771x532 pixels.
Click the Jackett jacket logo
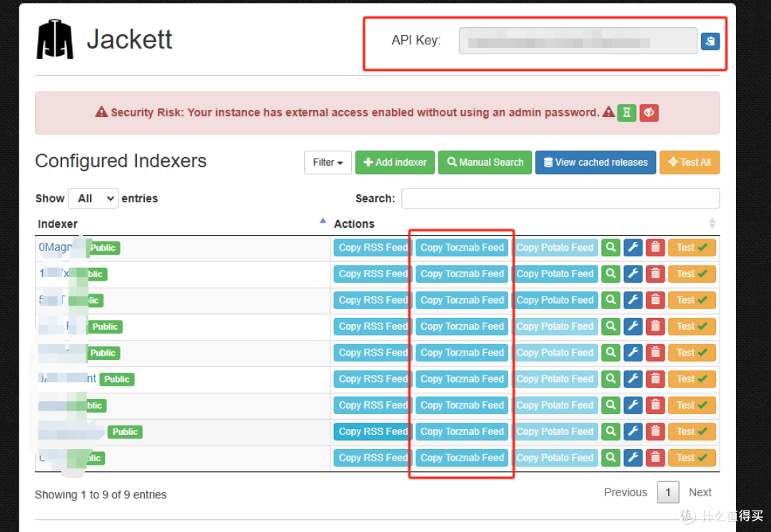[55, 40]
